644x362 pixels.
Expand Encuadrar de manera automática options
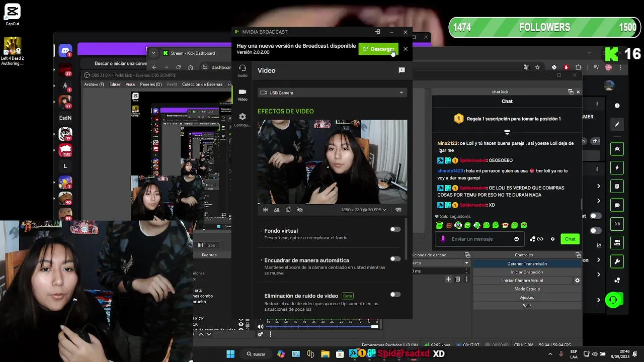(x=261, y=260)
